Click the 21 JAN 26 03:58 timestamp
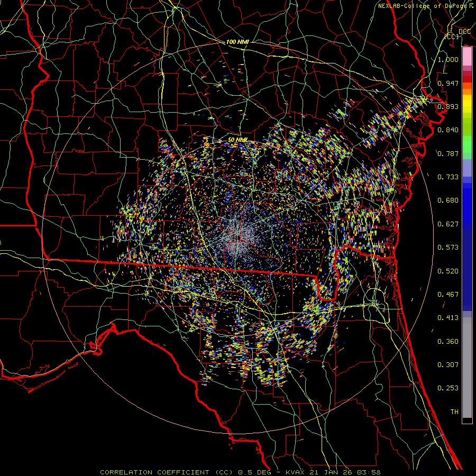476x476 pixels. click(345, 472)
